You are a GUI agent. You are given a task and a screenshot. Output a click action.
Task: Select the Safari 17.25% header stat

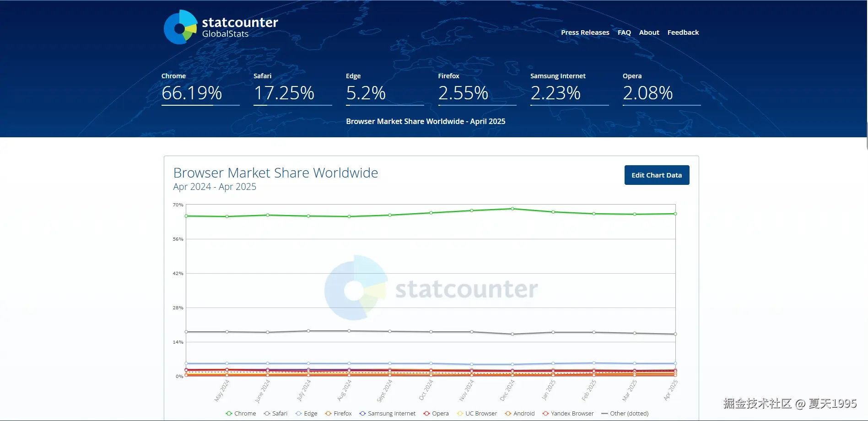coord(293,89)
